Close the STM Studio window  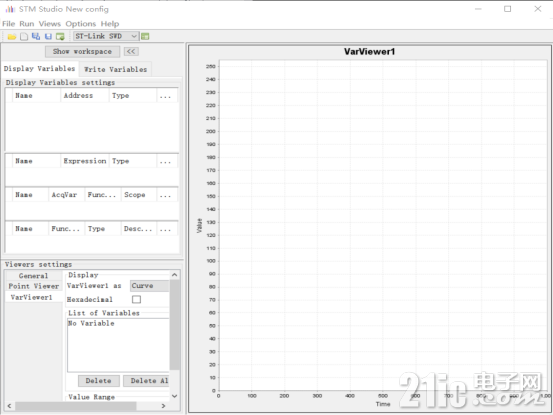tap(537, 9)
